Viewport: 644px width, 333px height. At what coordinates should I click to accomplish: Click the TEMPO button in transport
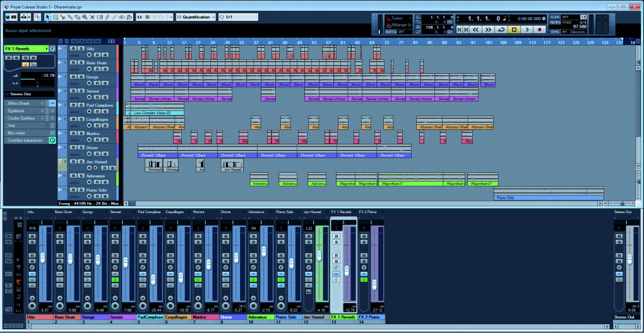click(555, 22)
